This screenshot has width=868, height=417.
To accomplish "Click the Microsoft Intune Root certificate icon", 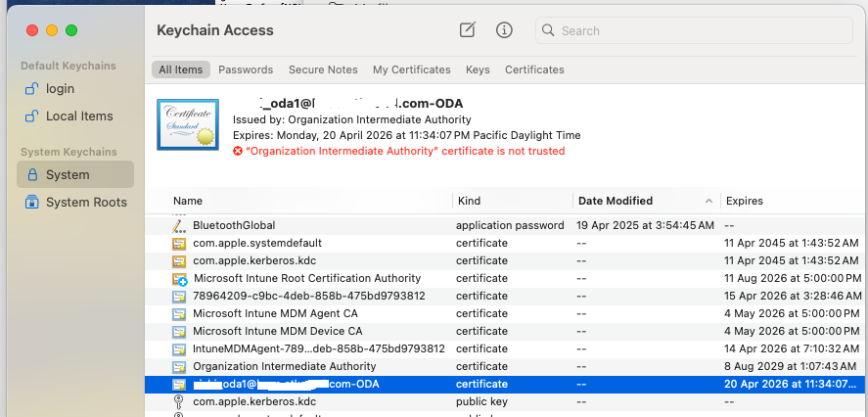I will click(179, 279).
